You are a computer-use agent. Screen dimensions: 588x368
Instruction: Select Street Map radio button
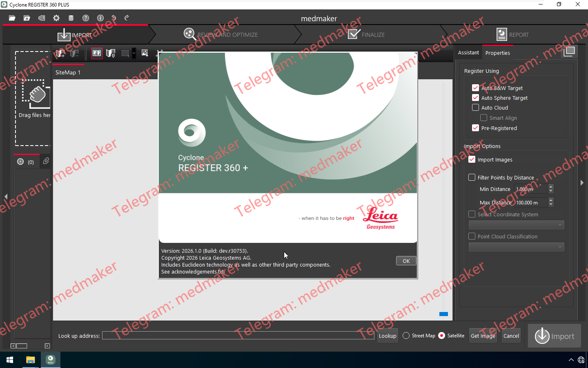tap(406, 336)
